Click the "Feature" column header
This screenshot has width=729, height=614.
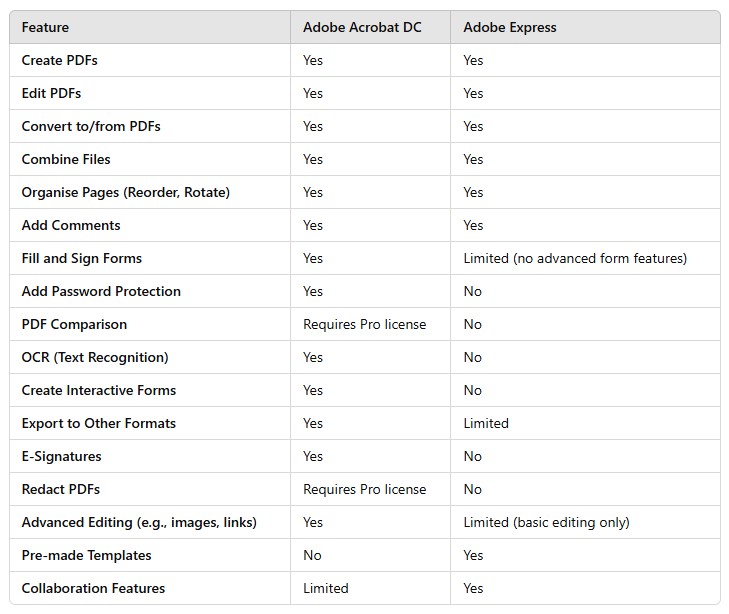45,27
